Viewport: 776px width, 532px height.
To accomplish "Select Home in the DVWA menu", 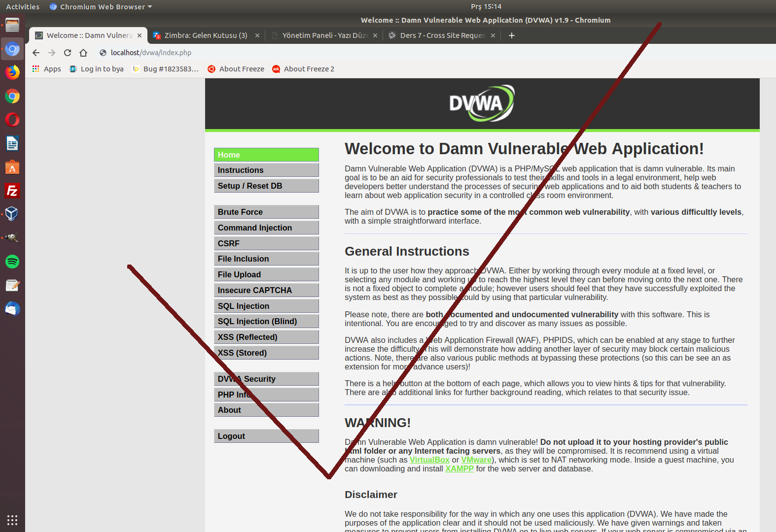I will coord(266,155).
